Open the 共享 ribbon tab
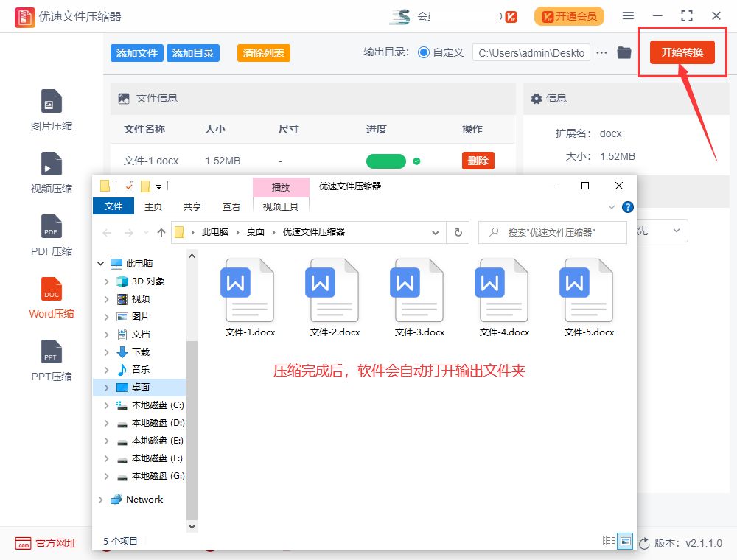The height and width of the screenshot is (560, 737). 192,206
